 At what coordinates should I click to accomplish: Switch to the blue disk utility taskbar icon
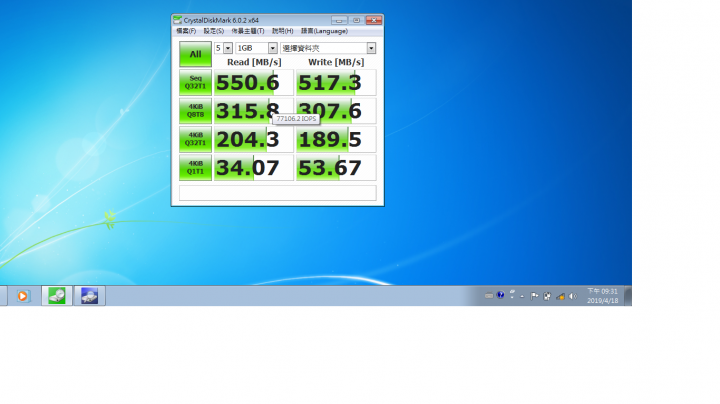(90, 296)
